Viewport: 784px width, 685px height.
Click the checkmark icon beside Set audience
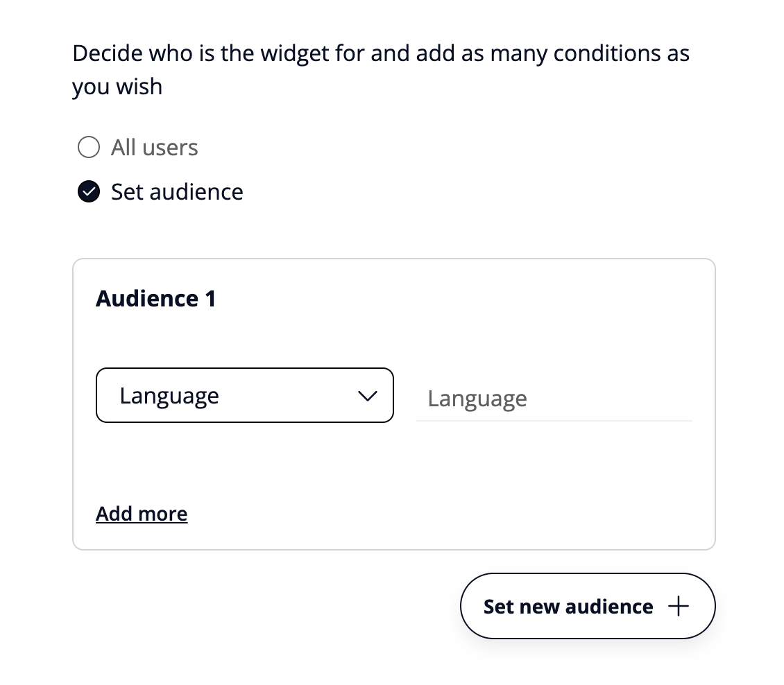89,192
